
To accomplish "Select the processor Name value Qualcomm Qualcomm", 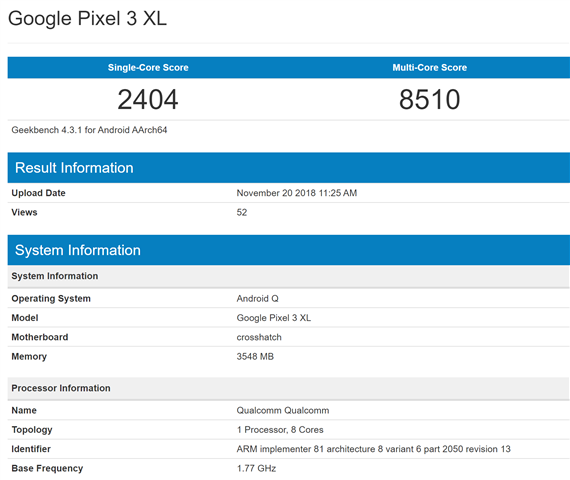I will coord(283,411).
